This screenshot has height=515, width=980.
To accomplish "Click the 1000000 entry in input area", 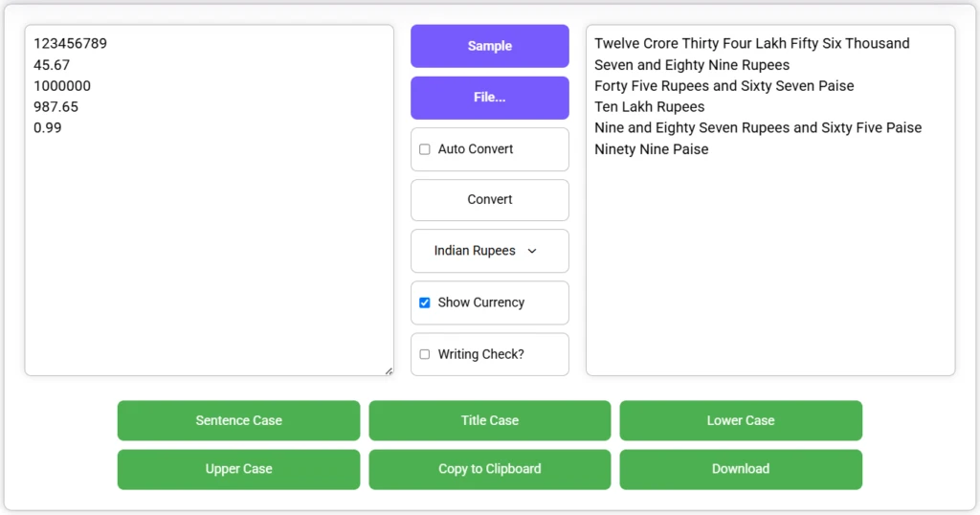I will (62, 86).
